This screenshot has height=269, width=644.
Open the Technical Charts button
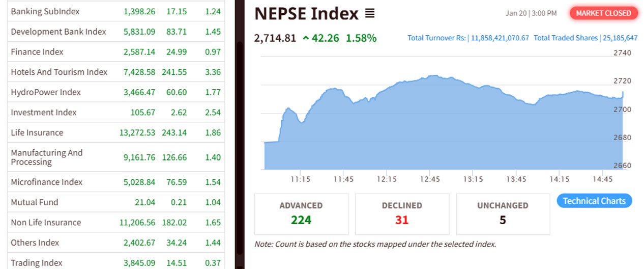(594, 201)
